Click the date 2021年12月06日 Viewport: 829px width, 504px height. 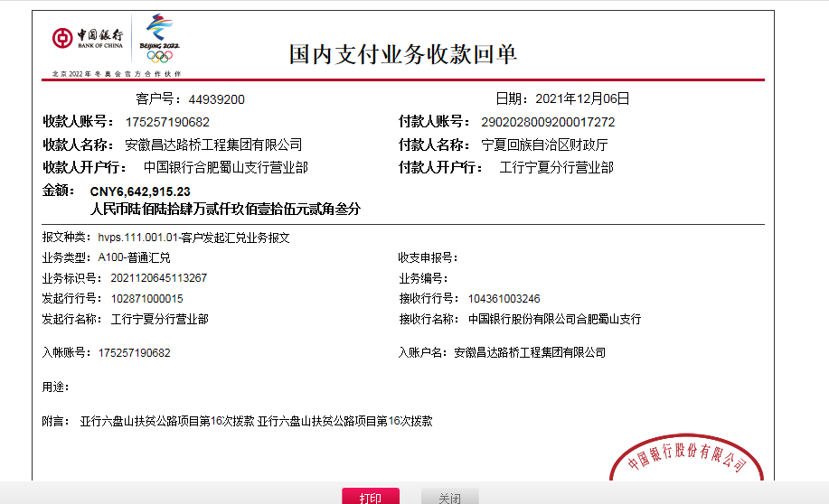582,99
